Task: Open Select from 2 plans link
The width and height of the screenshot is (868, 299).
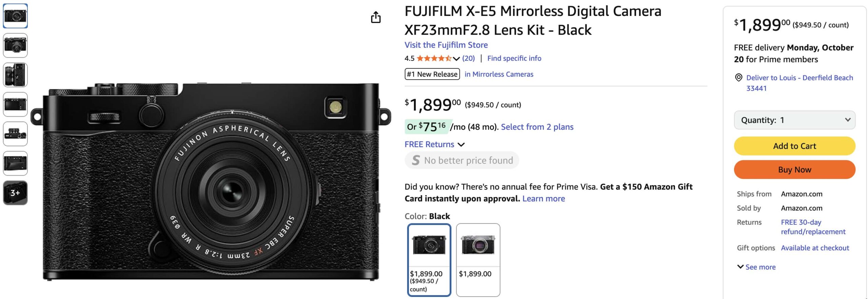Action: [537, 127]
